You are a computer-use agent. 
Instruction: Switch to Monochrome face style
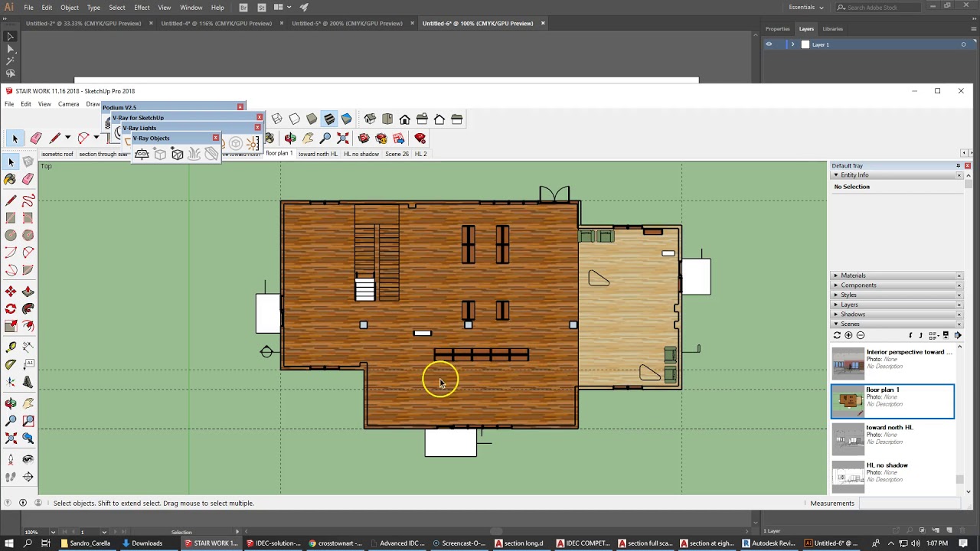point(347,119)
